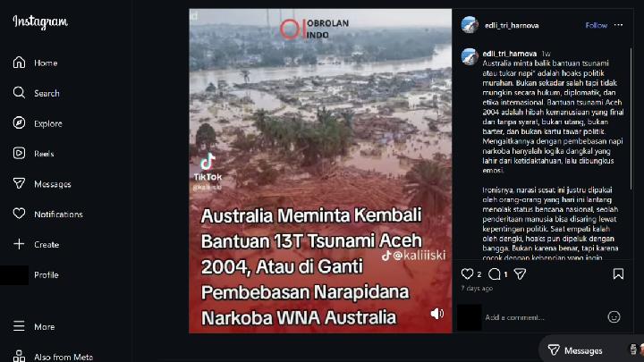
Task: Open the Explore compass icon
Action: (x=19, y=122)
